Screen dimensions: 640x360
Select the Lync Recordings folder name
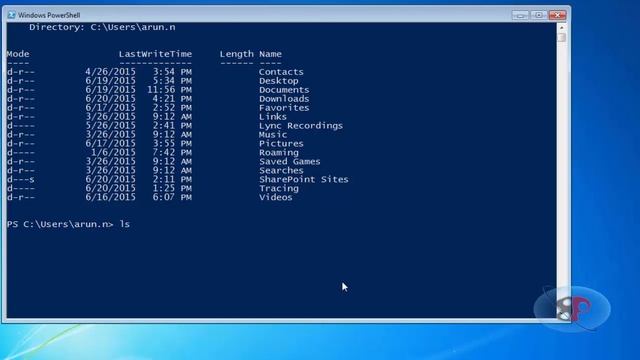301,126
